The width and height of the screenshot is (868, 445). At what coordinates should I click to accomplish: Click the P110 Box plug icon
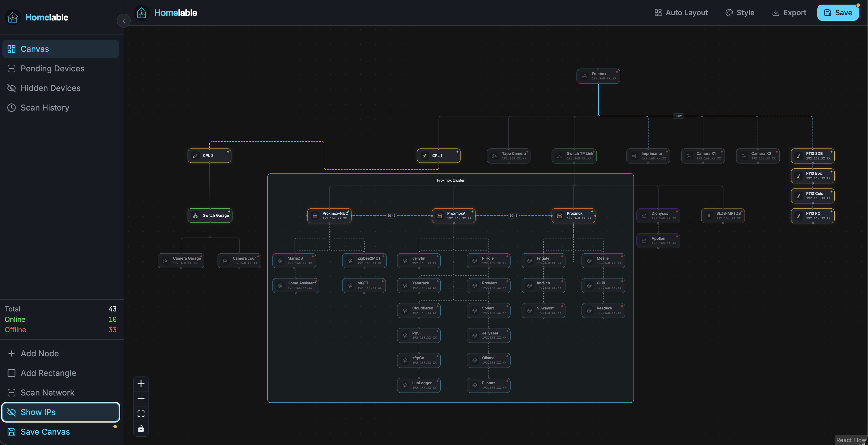click(799, 176)
